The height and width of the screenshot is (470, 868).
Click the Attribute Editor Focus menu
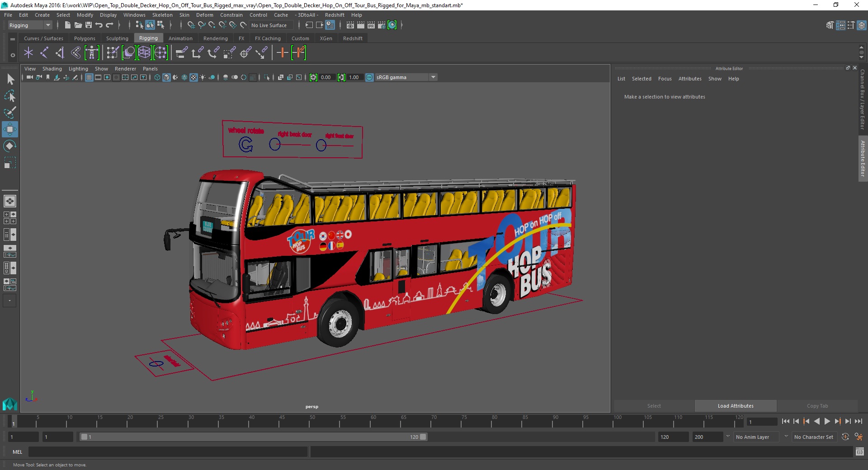coord(665,79)
